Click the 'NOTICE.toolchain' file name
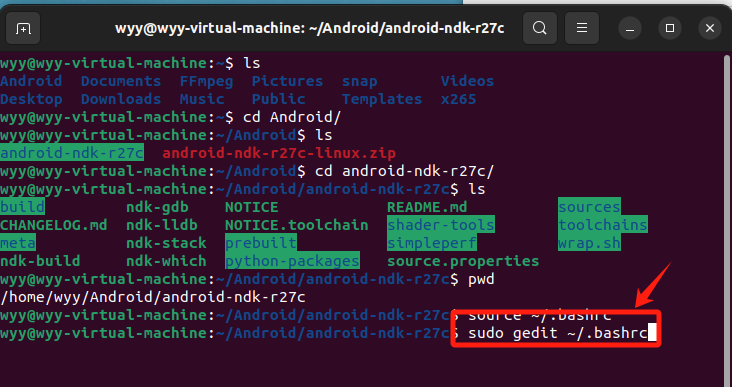Screen dimensions: 732x387 tap(296, 225)
